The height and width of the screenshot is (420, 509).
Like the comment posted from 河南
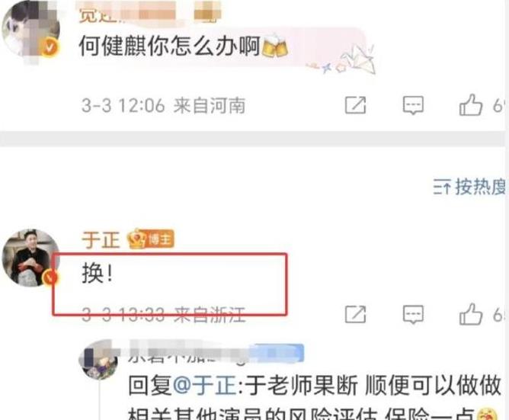(x=470, y=104)
